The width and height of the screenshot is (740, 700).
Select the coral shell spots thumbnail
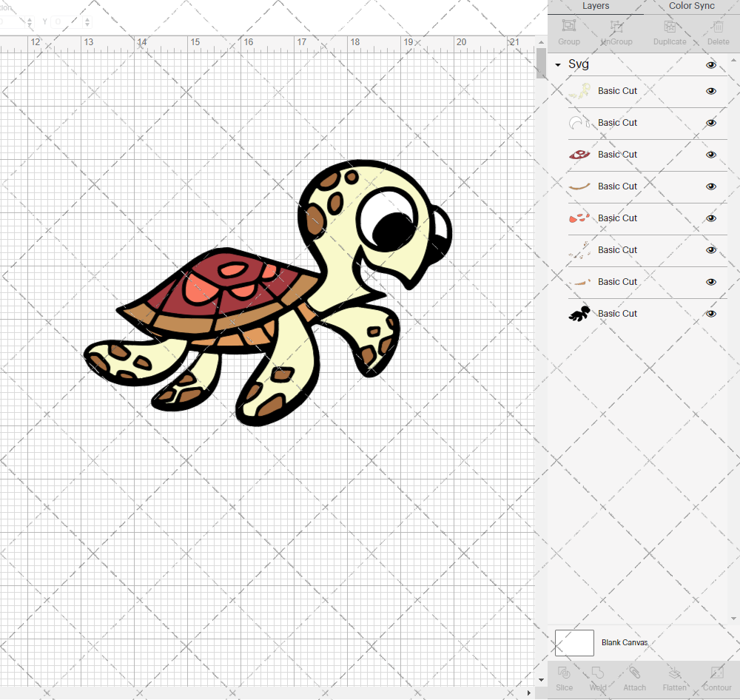coord(579,218)
